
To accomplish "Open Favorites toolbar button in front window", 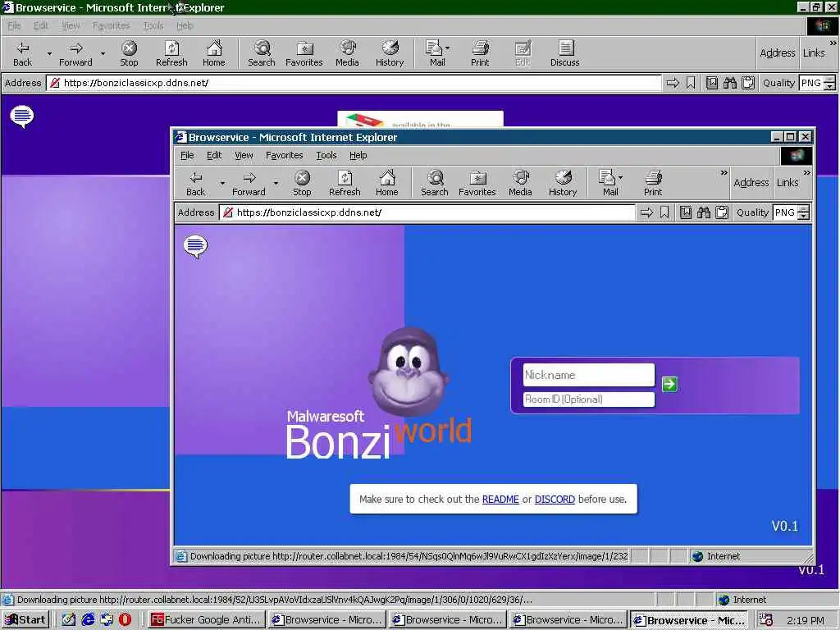I will [477, 183].
